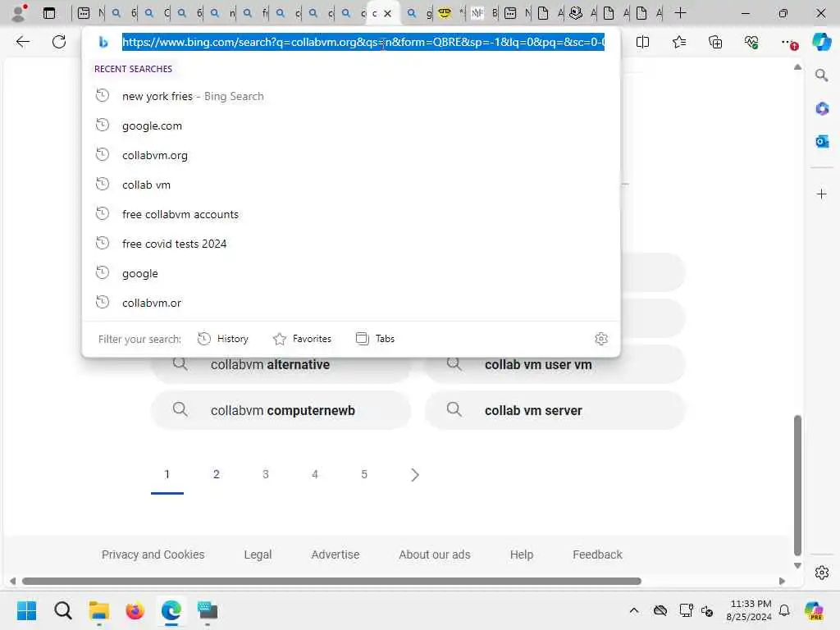Viewport: 840px width, 630px height.
Task: Open Help footer link
Action: click(x=521, y=555)
